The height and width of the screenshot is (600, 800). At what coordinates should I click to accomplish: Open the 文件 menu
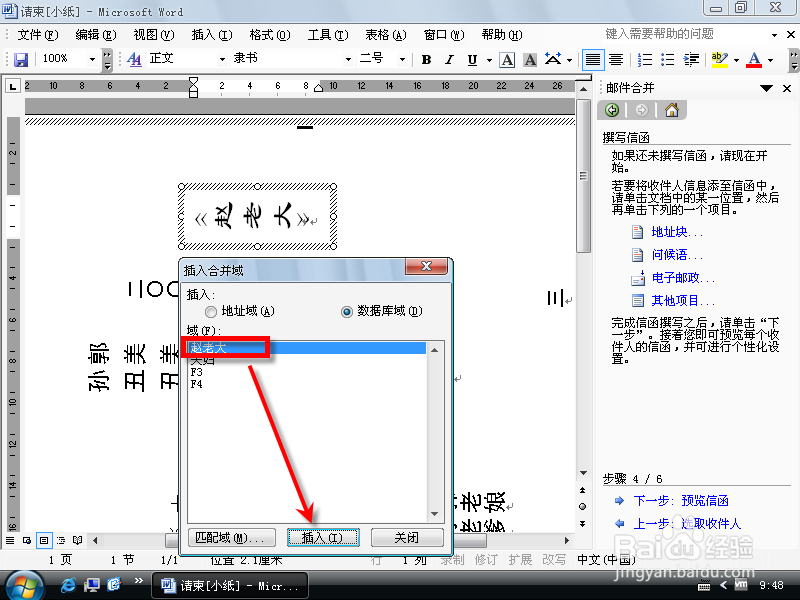[x=38, y=35]
